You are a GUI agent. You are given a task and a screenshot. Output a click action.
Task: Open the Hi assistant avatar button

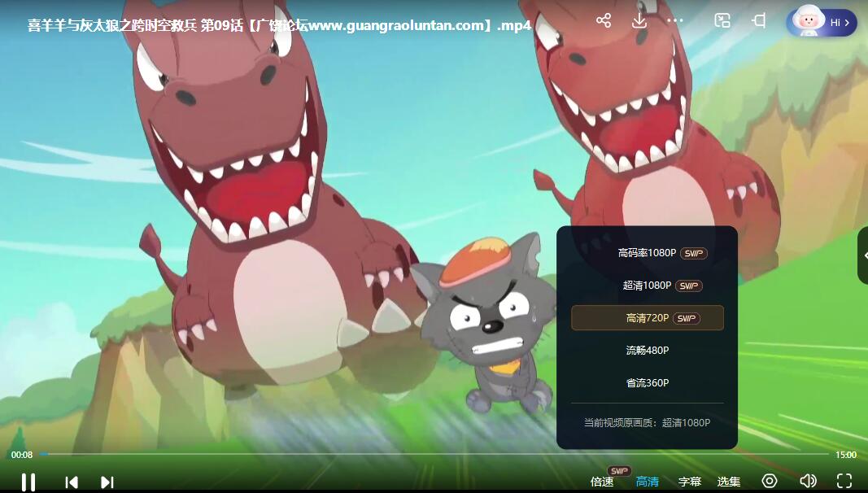(821, 22)
